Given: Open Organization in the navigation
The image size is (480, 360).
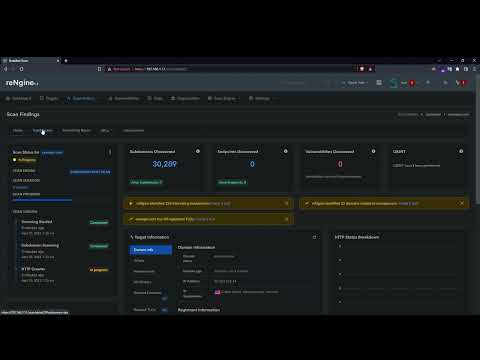Looking at the screenshot, I should pos(185,98).
